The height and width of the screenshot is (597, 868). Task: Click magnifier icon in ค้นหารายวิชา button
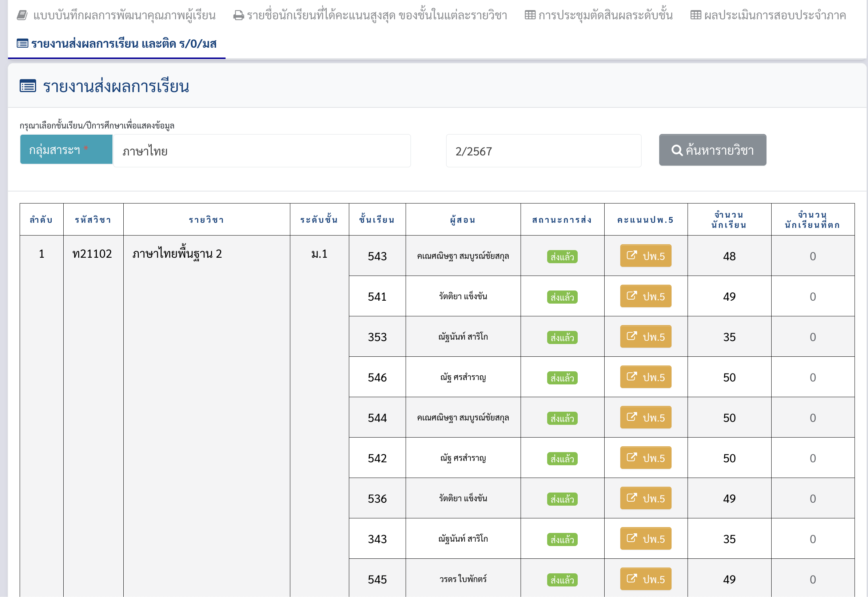pyautogui.click(x=677, y=150)
